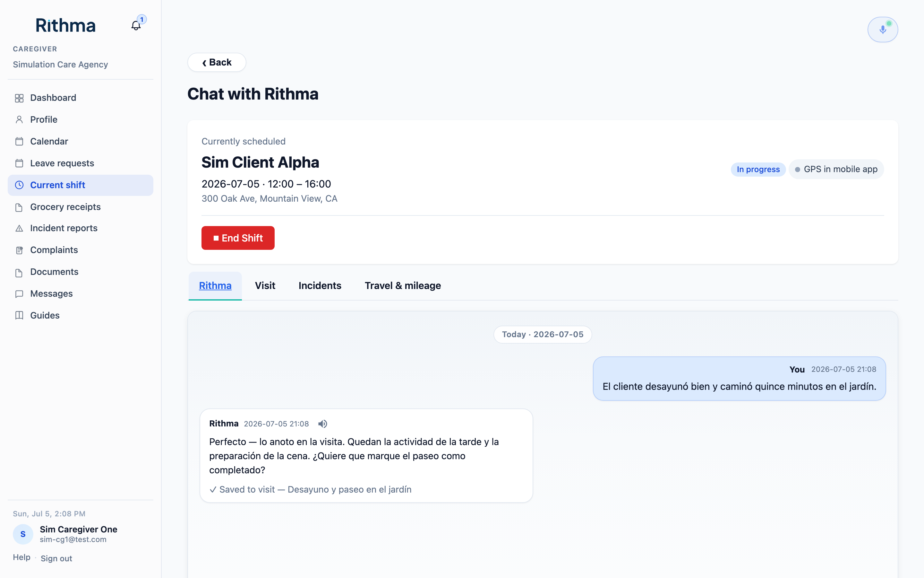This screenshot has width=924, height=578.
Task: Open Complaints page
Action: [x=80, y=250]
